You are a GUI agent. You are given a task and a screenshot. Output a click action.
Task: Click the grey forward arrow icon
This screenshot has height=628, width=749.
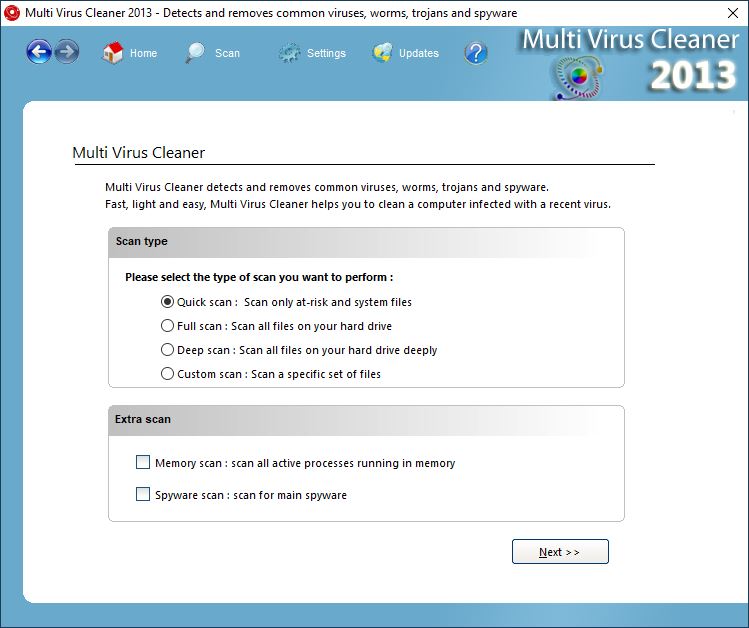[x=67, y=52]
